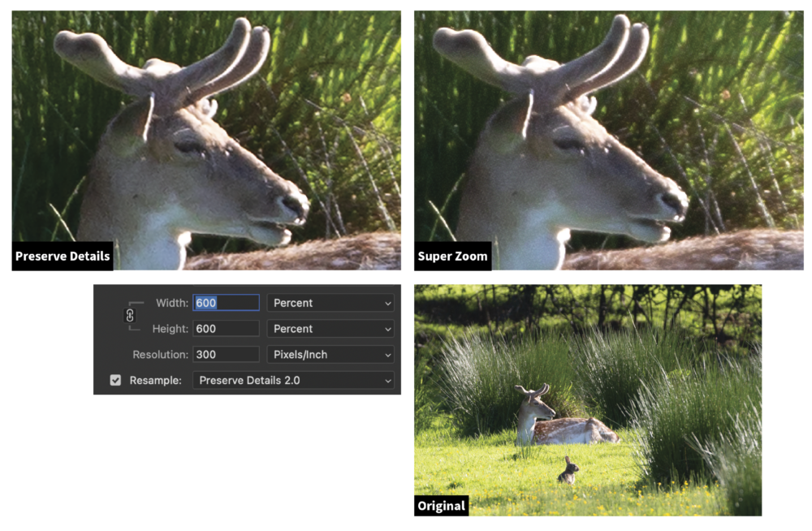Click the 'Preserve Details' caption label
Screen dimensions: 812x531
click(x=63, y=256)
